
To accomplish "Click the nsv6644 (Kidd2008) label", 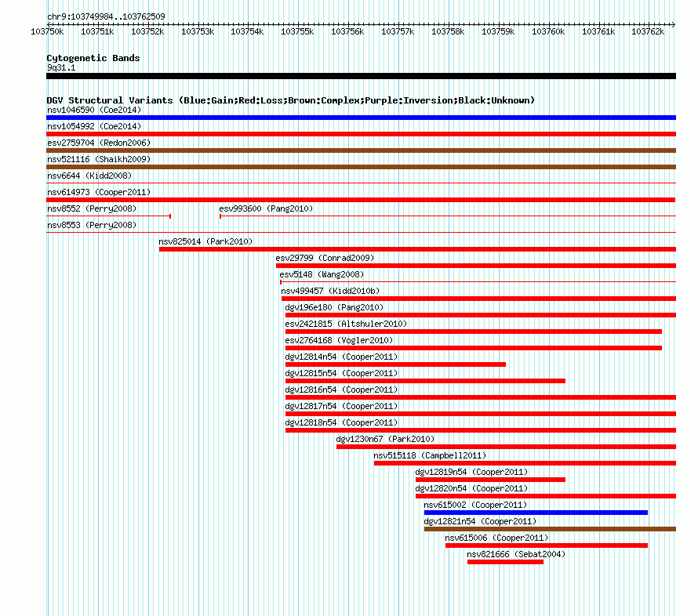I will click(x=89, y=176).
